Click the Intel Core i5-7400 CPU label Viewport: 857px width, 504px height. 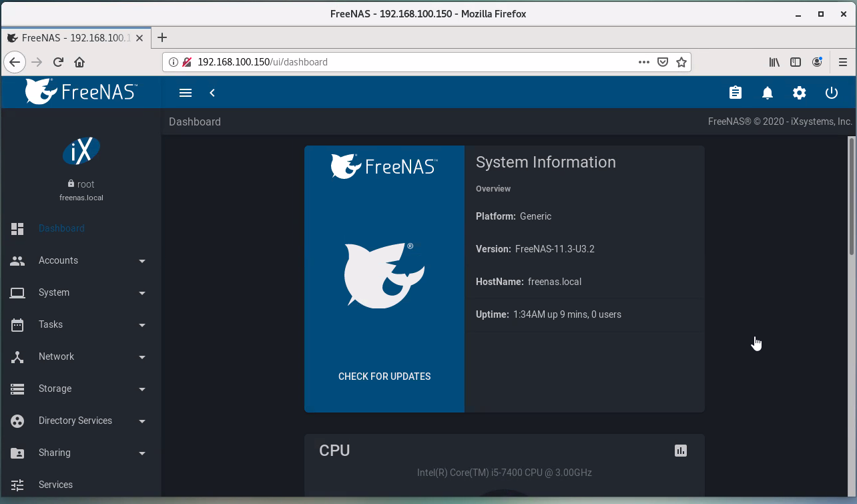[x=505, y=473]
